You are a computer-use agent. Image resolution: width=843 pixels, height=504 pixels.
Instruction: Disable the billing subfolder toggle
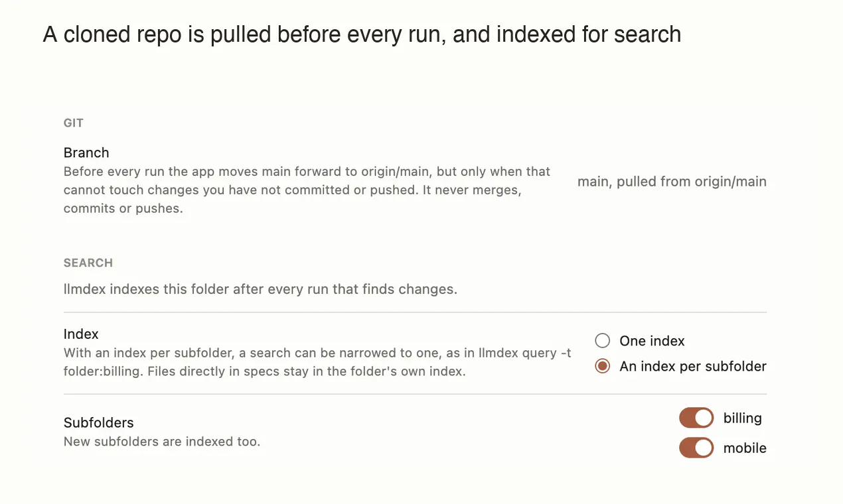(x=696, y=418)
